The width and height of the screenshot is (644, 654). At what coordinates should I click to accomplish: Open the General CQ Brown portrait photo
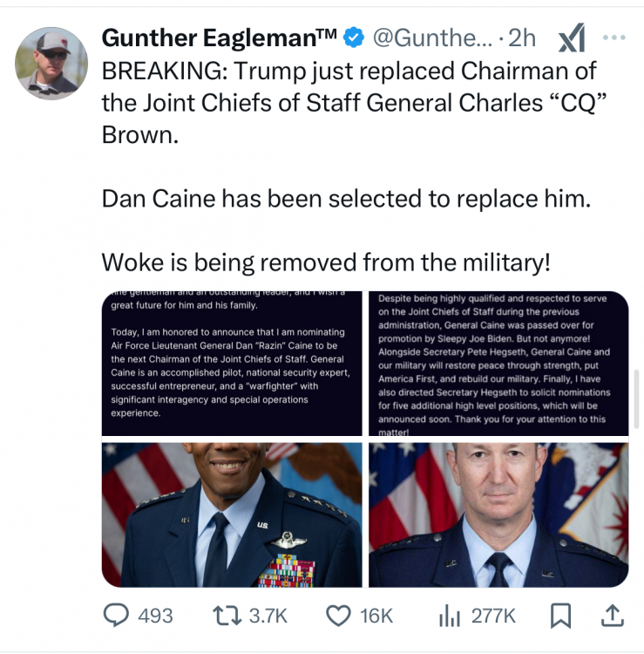(232, 514)
